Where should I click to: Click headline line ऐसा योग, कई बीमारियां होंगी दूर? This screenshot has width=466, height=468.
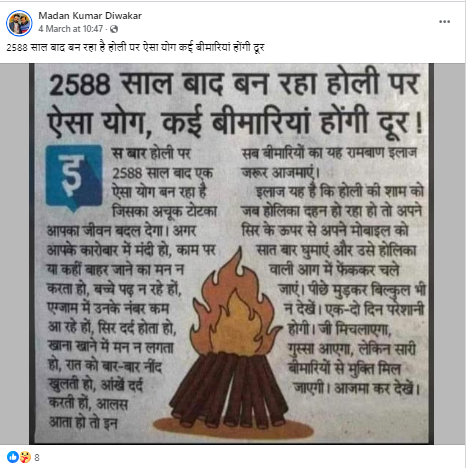(x=228, y=122)
